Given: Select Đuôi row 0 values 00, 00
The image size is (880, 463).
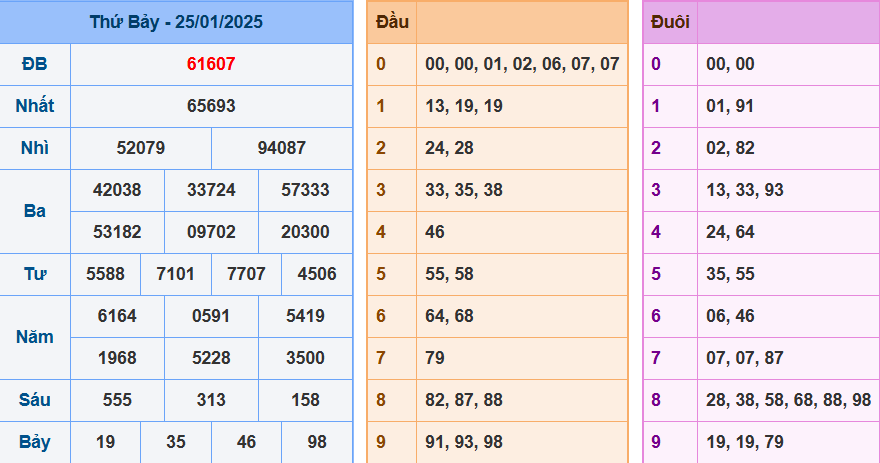Looking at the screenshot, I should (730, 64).
